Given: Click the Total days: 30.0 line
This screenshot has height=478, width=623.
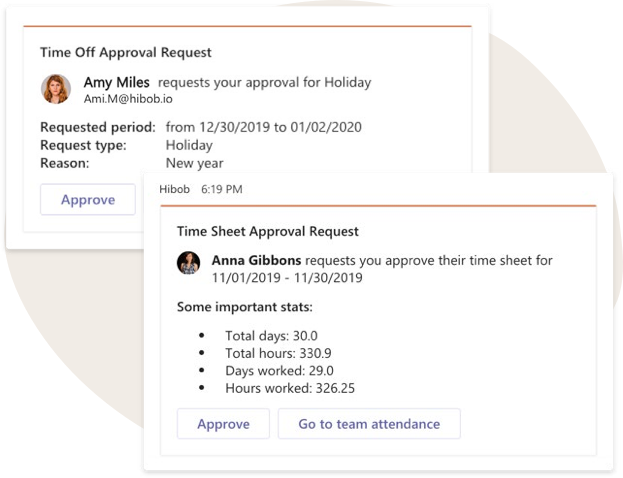Looking at the screenshot, I should (x=271, y=336).
